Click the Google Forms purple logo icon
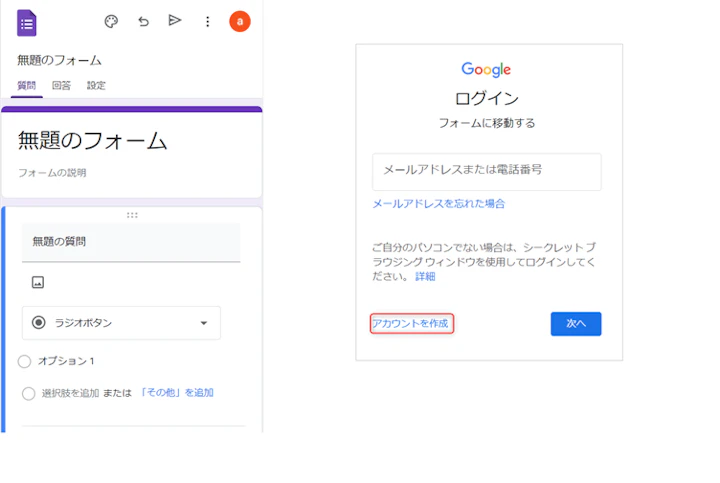 pos(27,22)
